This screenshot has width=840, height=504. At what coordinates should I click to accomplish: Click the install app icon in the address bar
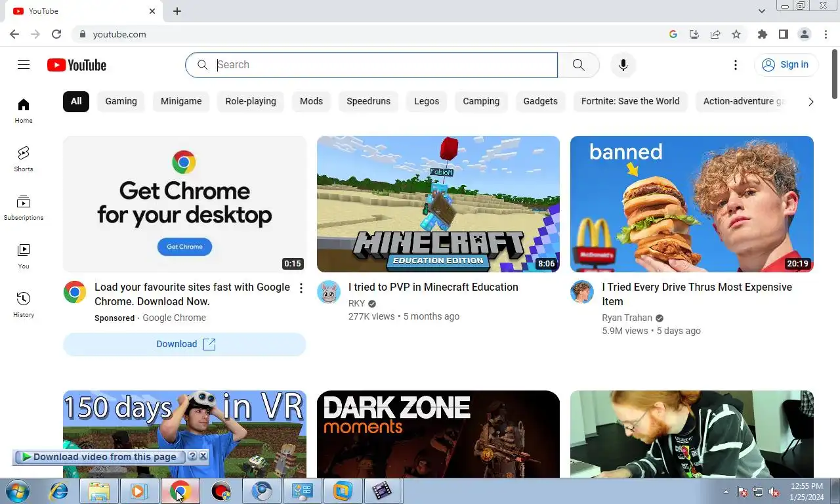coord(694,34)
